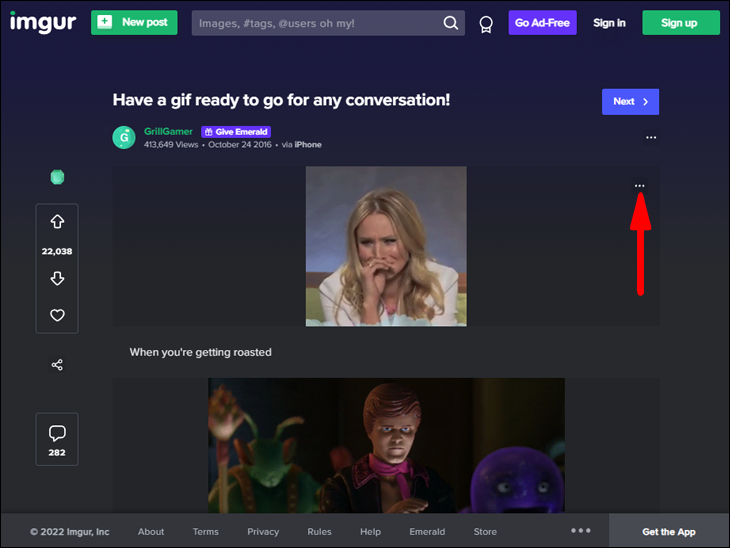Open the first GIF's three-dot menu
This screenshot has width=730, height=548.
click(x=640, y=186)
